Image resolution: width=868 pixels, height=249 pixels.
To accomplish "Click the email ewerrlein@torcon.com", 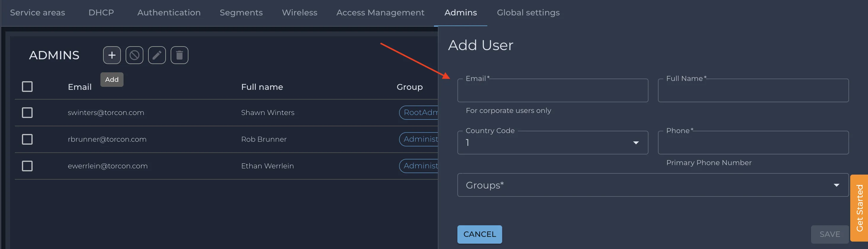I will coord(108,166).
